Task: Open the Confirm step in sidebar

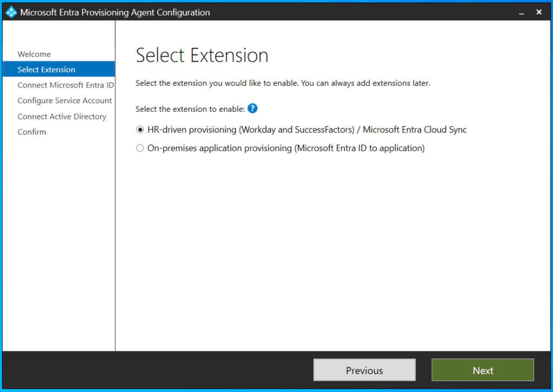Action: (x=32, y=132)
